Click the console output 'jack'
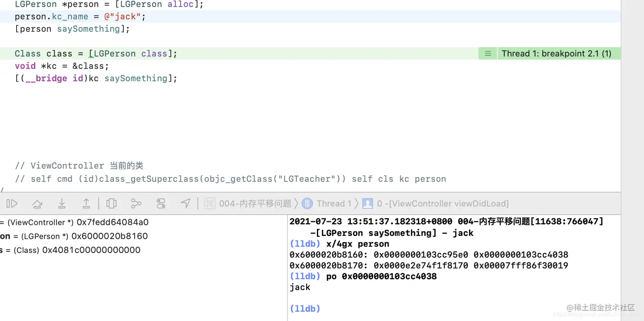The width and height of the screenshot is (644, 321). [x=300, y=287]
